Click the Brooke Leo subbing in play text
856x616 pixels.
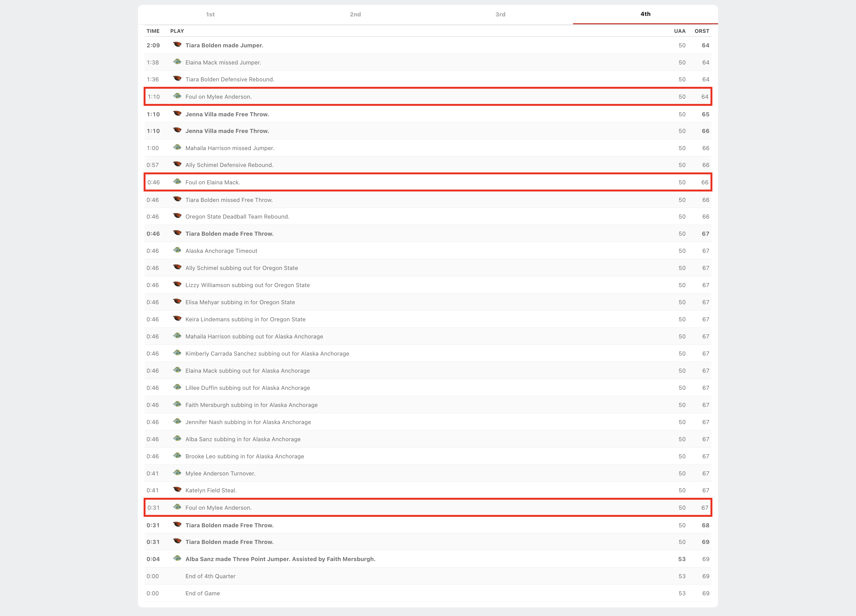click(245, 456)
